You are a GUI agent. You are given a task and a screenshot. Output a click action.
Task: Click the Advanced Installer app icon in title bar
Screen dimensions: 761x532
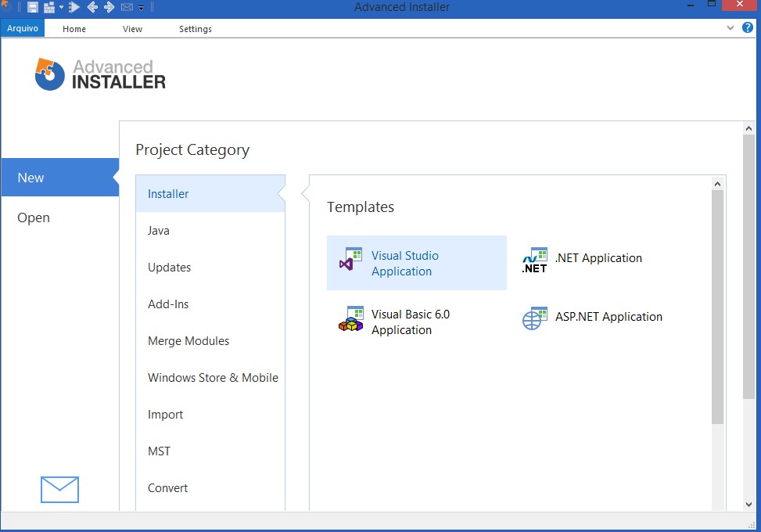pyautogui.click(x=5, y=6)
